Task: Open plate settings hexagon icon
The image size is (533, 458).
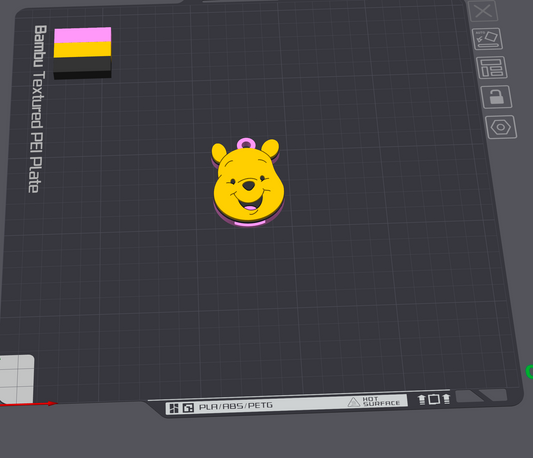Action: point(501,127)
